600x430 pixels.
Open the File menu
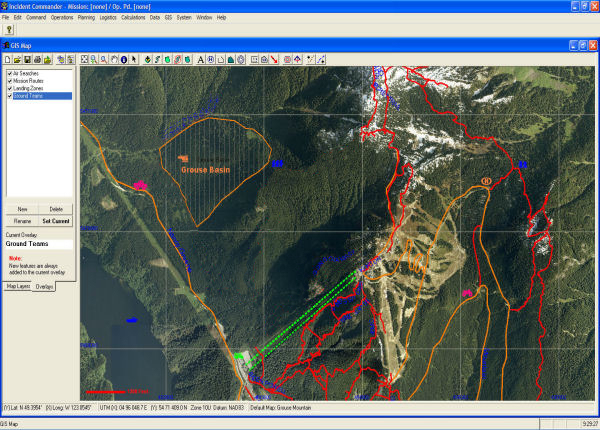point(5,18)
